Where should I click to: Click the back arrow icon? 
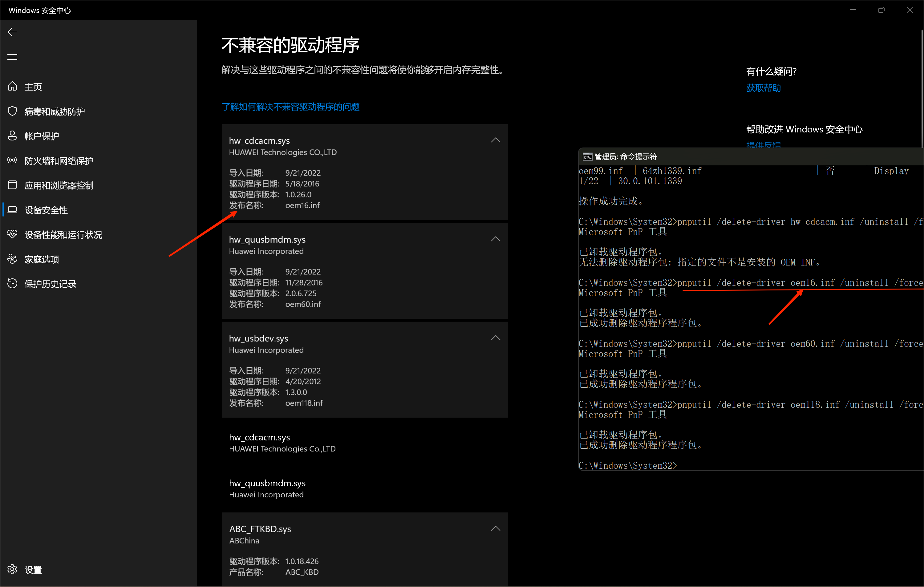[x=12, y=32]
